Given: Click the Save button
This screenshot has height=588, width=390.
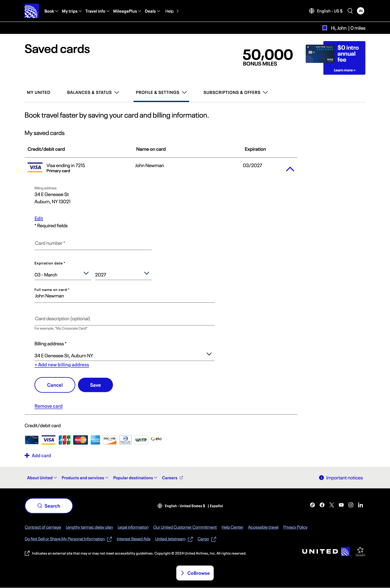Looking at the screenshot, I should [x=95, y=385].
